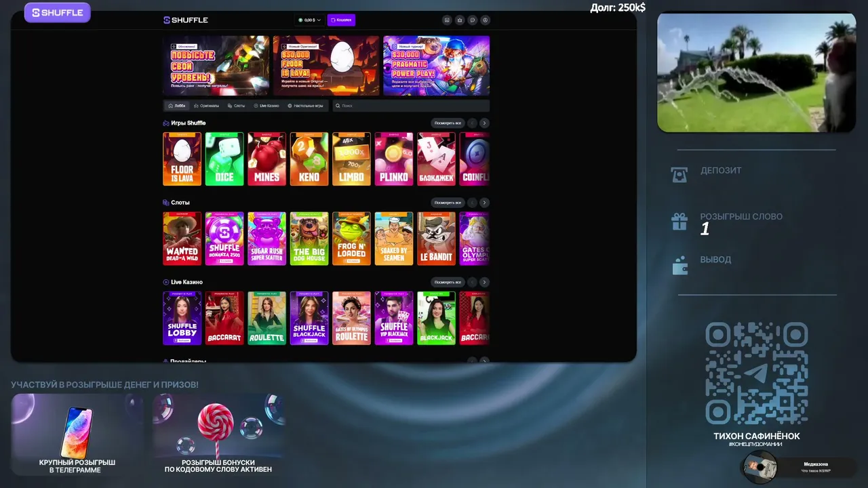Click Посмотреть все for Слоты
868x488 pixels.
[x=448, y=203]
